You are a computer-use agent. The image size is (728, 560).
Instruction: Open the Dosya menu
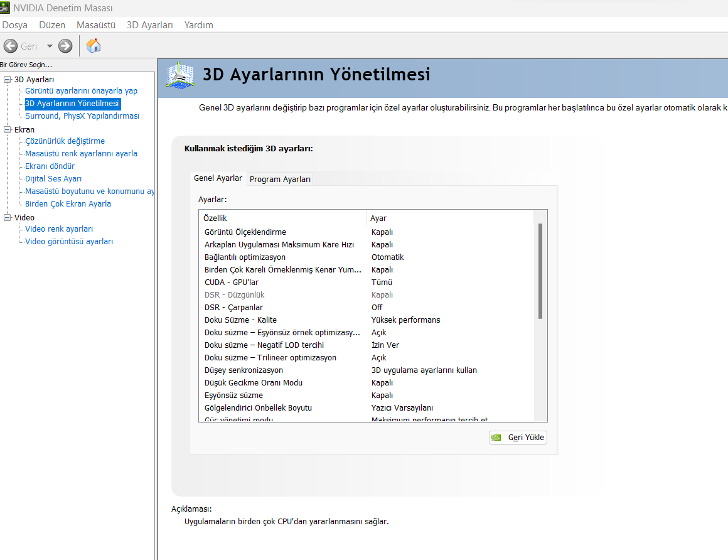tap(15, 25)
